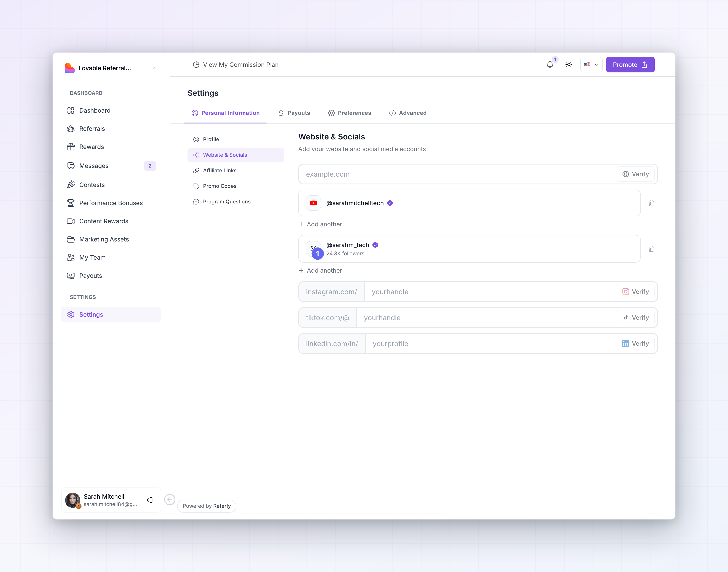728x572 pixels.
Task: Delete the @sarahmitchelltech YouTube account
Action: click(x=651, y=203)
